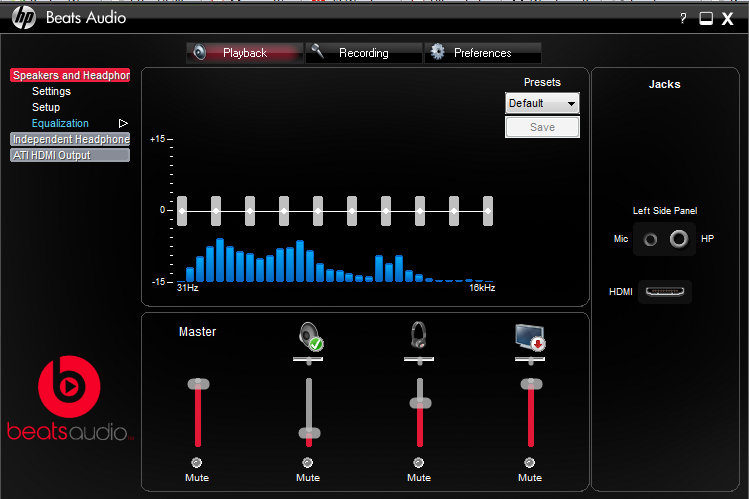The width and height of the screenshot is (749, 499).
Task: Click the Save preset button
Action: tap(542, 127)
